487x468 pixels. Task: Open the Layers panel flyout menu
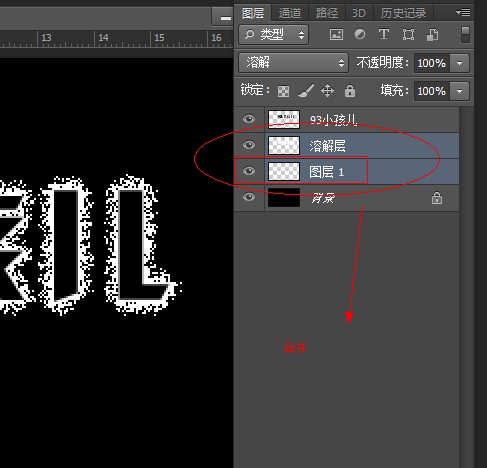[x=463, y=13]
